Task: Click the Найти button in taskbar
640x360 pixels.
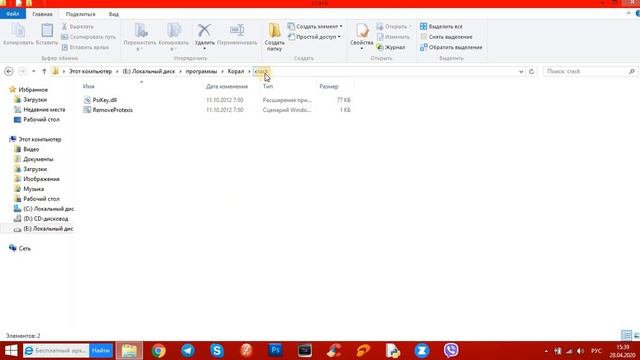Action: pos(101,351)
